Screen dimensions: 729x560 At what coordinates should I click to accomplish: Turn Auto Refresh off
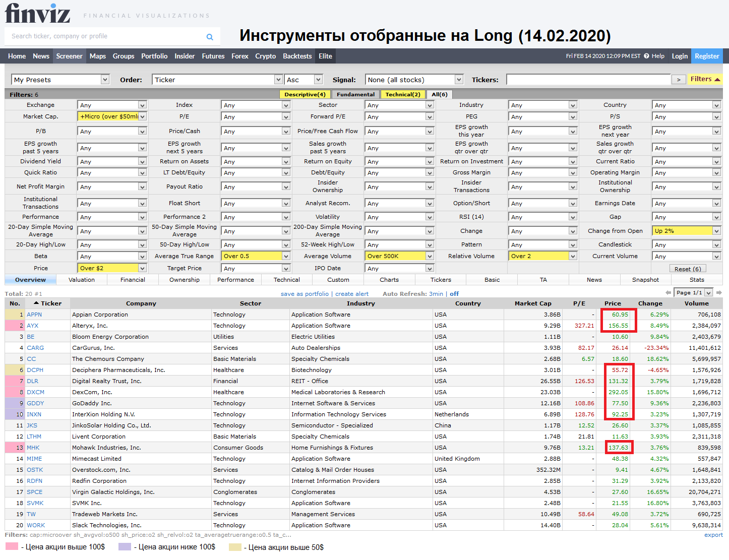(x=454, y=294)
